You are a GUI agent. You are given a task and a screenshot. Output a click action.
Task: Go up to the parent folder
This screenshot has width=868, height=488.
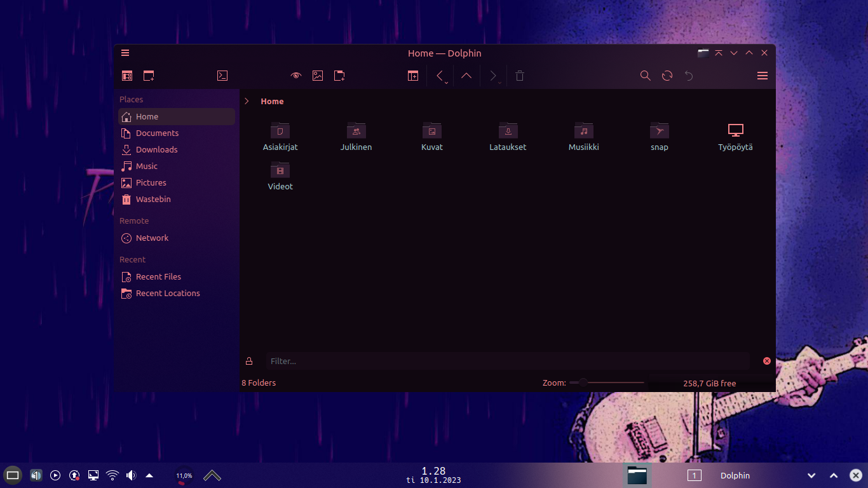coord(466,76)
